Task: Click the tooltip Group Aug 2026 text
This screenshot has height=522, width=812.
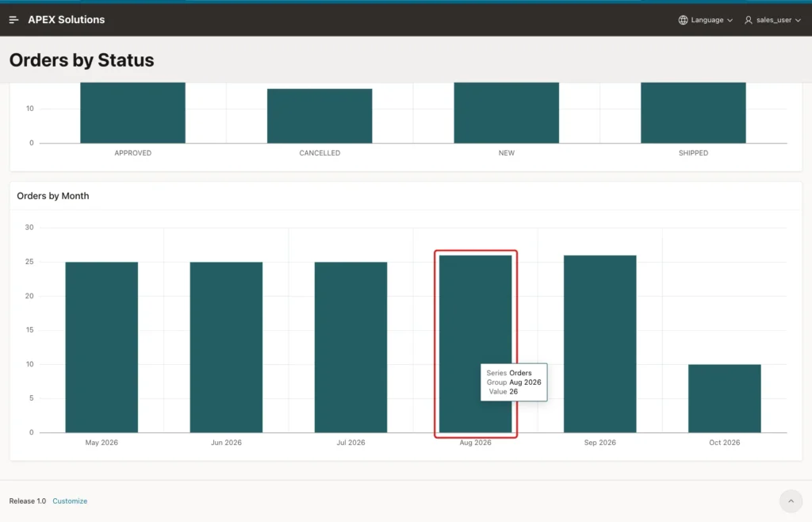Action: 514,382
